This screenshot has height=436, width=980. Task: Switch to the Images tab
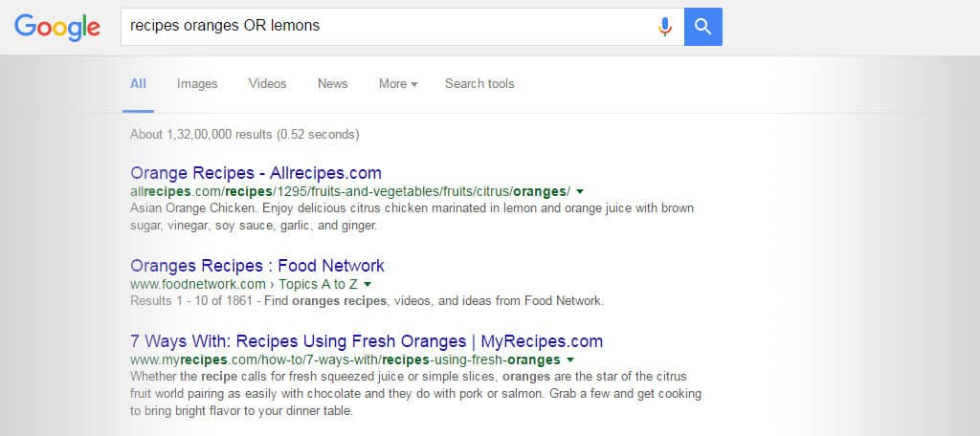point(197,84)
